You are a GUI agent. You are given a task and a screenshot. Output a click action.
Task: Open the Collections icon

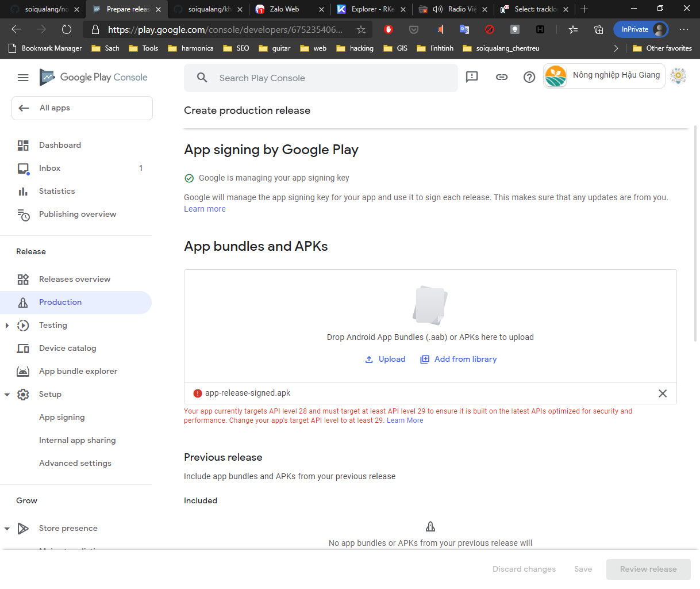[x=598, y=29]
